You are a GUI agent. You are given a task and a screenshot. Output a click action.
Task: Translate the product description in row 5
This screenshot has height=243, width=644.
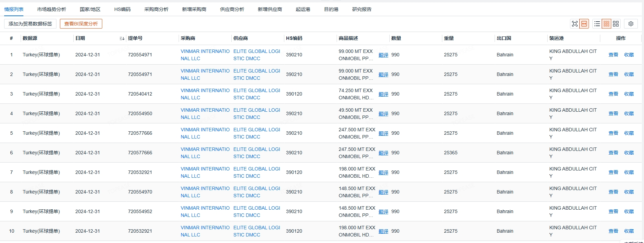[x=383, y=133]
